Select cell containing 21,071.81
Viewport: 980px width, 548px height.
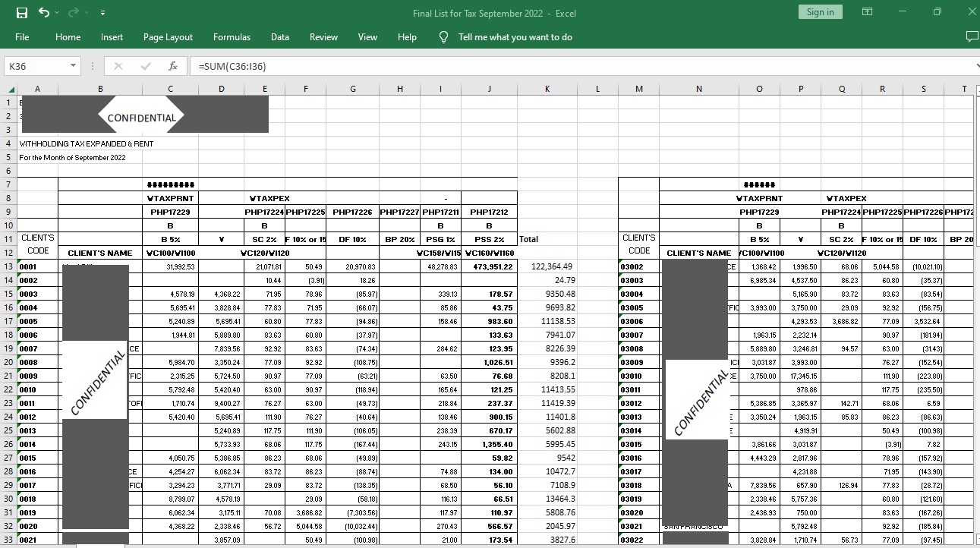click(x=264, y=267)
